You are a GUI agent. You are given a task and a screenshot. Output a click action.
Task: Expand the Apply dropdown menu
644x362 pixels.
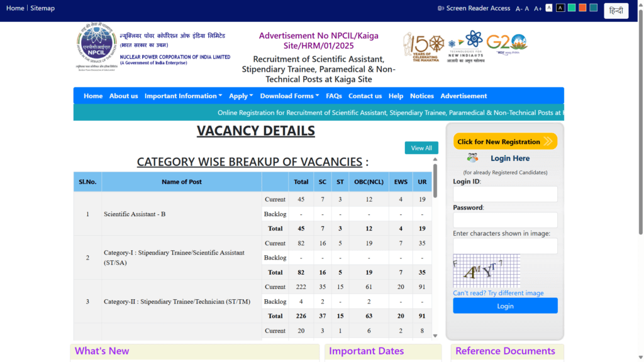[x=241, y=96]
